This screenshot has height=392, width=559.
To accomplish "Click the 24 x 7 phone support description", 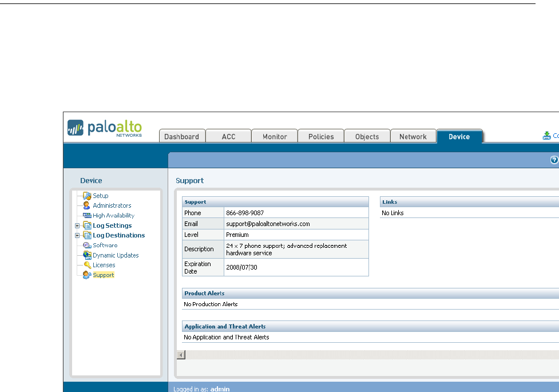I will tap(286, 250).
